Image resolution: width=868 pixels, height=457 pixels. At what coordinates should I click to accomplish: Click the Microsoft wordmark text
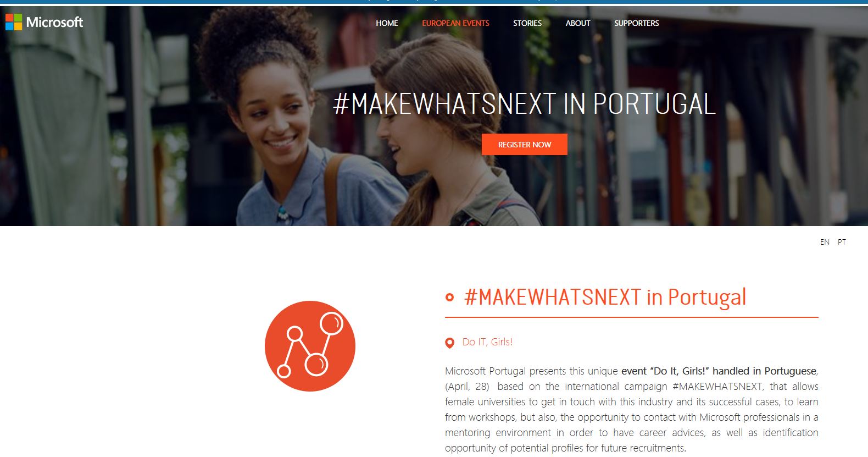coord(54,22)
